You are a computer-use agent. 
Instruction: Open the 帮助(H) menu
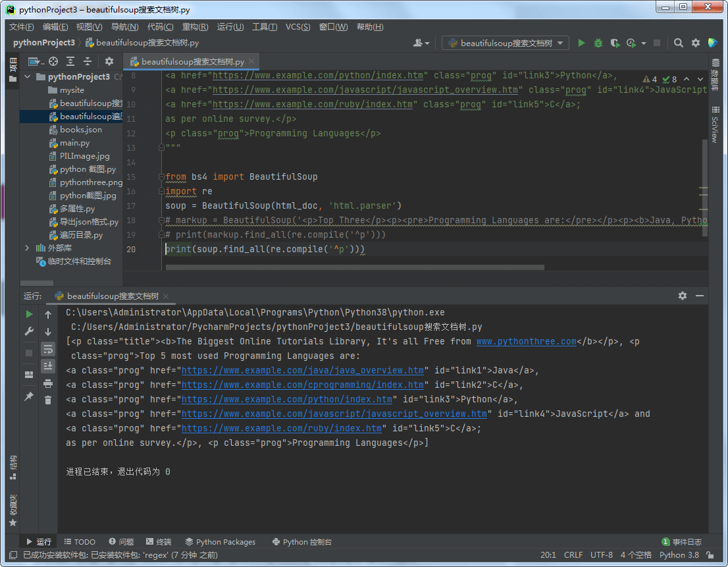tap(370, 27)
